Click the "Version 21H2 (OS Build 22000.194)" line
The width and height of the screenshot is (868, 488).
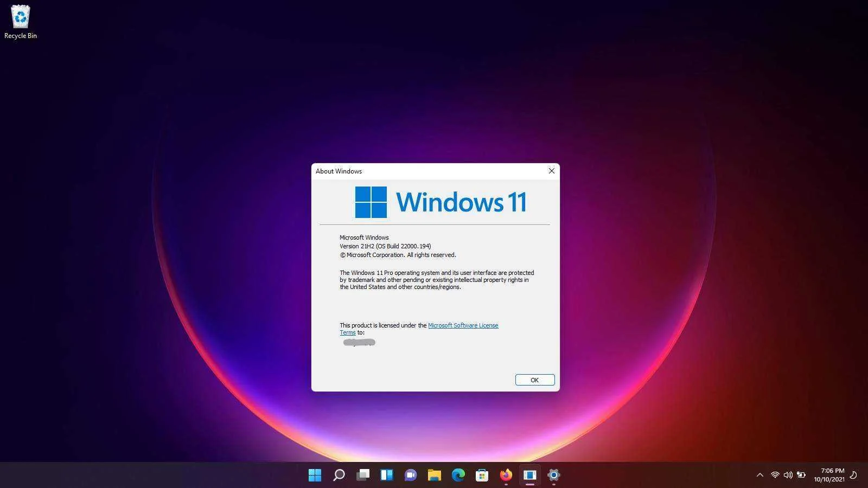(385, 246)
